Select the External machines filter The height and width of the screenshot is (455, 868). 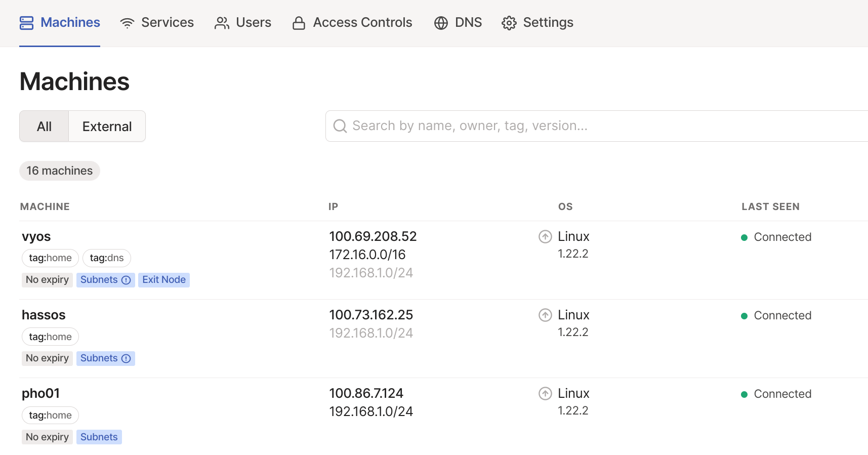click(107, 126)
